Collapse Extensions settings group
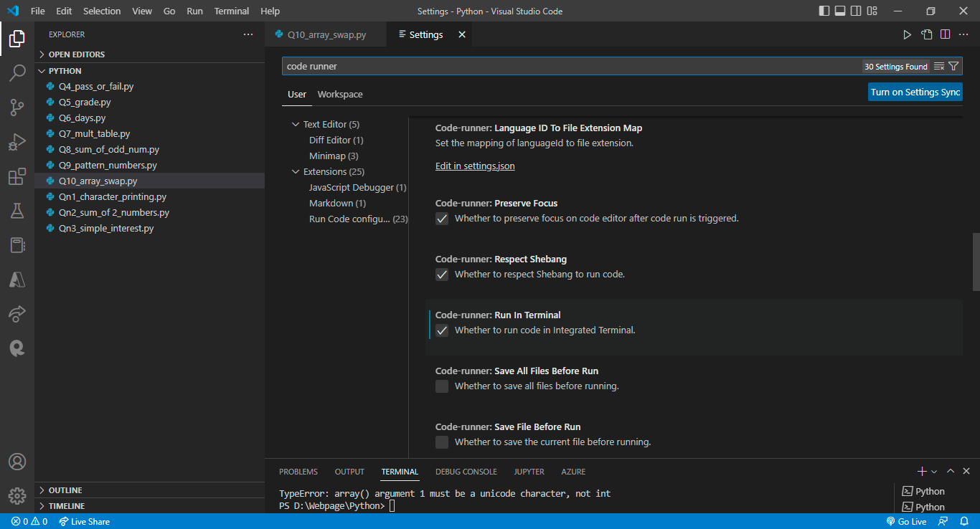 pyautogui.click(x=296, y=172)
